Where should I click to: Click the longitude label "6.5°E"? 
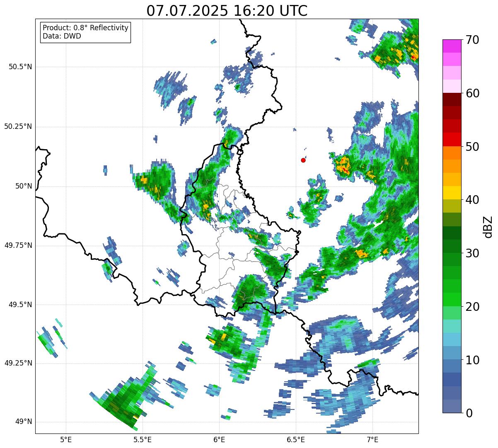[x=296, y=439]
